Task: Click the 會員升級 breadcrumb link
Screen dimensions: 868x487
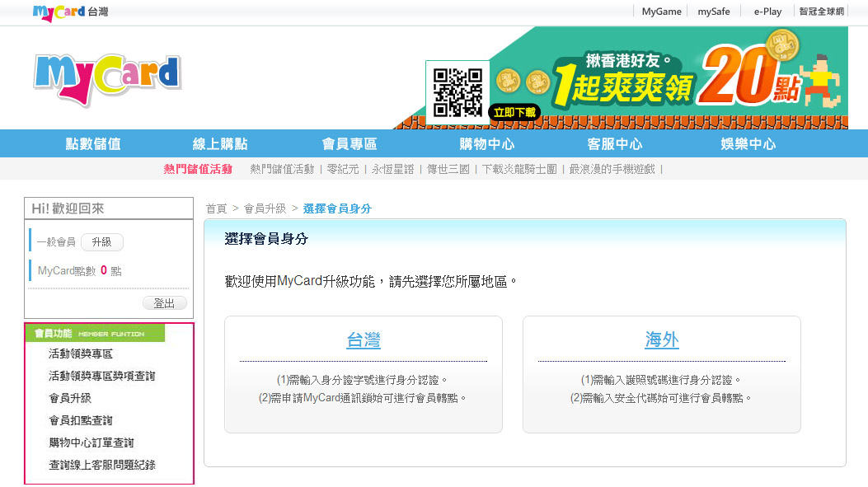Action: [x=265, y=208]
